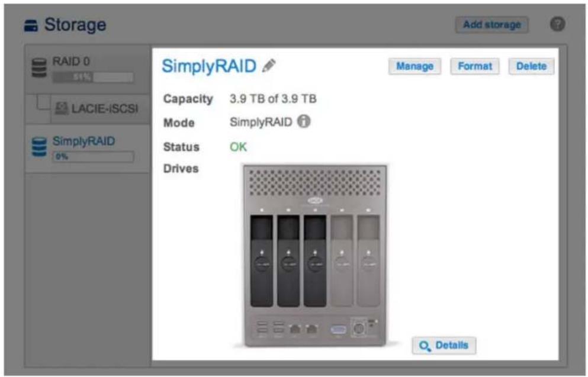This screenshot has height=377, width=588.
Task: Click the Delete button
Action: [x=531, y=66]
